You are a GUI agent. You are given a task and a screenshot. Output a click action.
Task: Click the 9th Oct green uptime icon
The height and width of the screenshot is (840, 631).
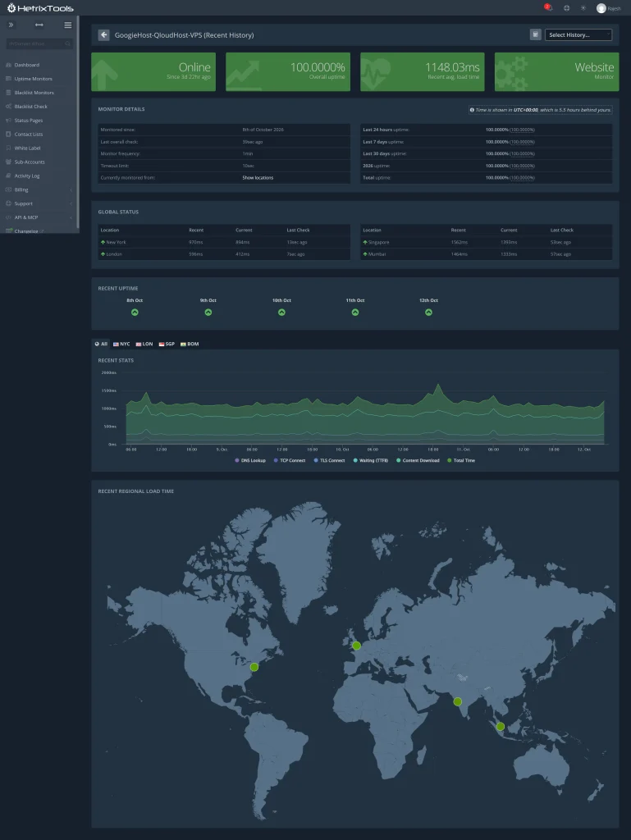click(x=208, y=313)
